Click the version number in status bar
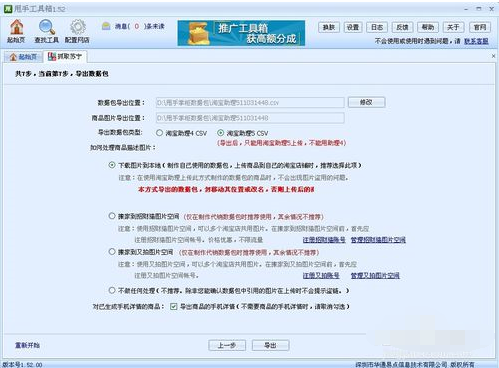The image size is (499, 368). (22, 365)
